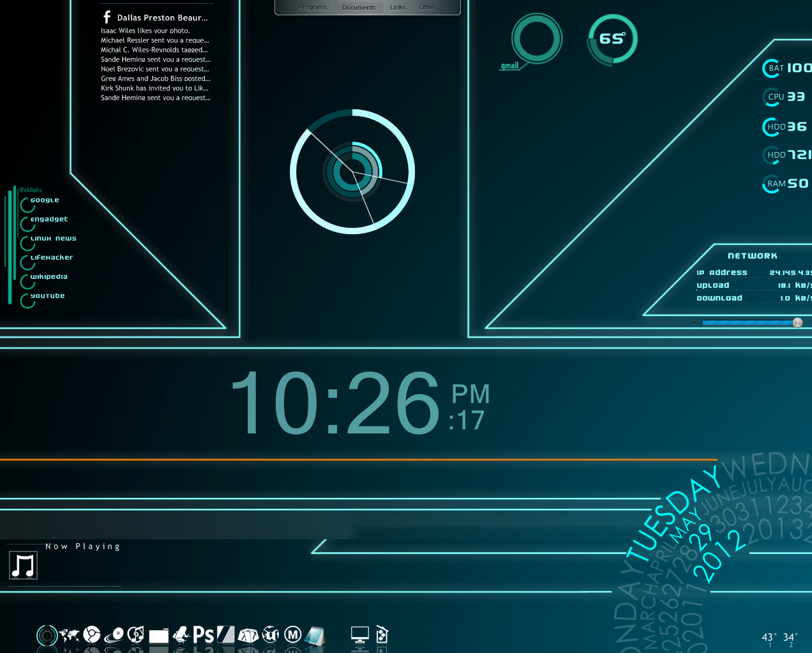Click the monitor icon near the dock
Image resolution: width=812 pixels, height=653 pixels.
[x=359, y=634]
